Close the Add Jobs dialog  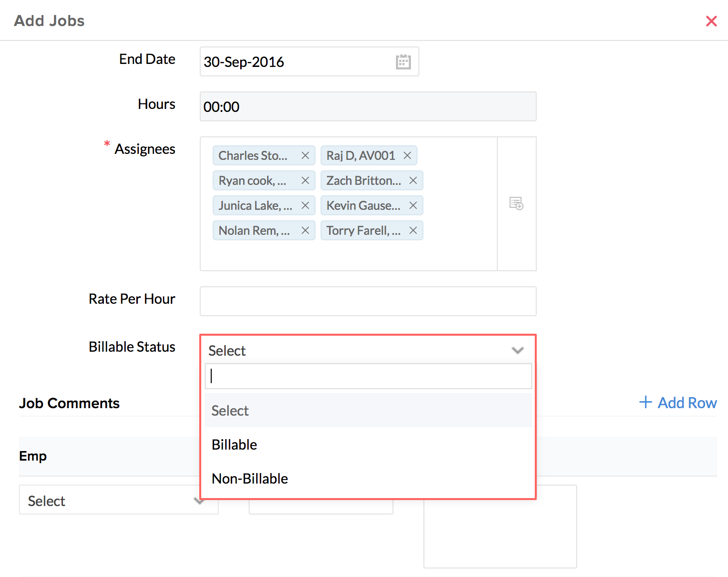point(711,21)
